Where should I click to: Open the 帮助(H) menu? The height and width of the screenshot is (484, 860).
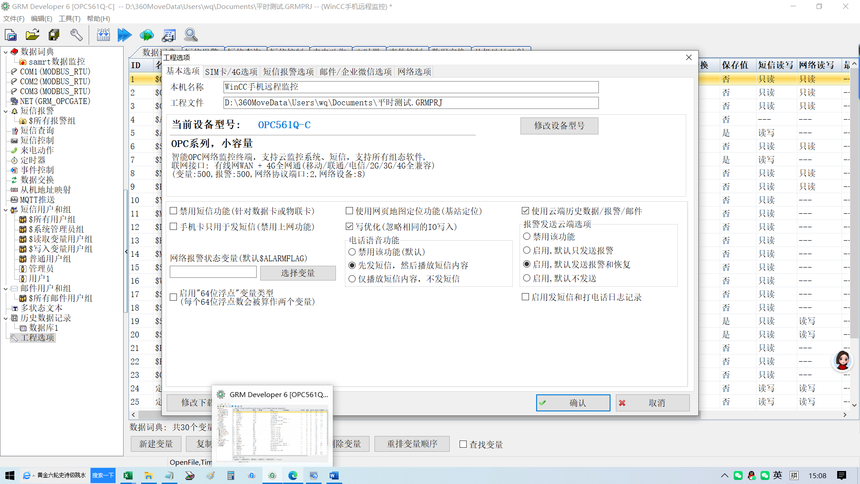[98, 19]
